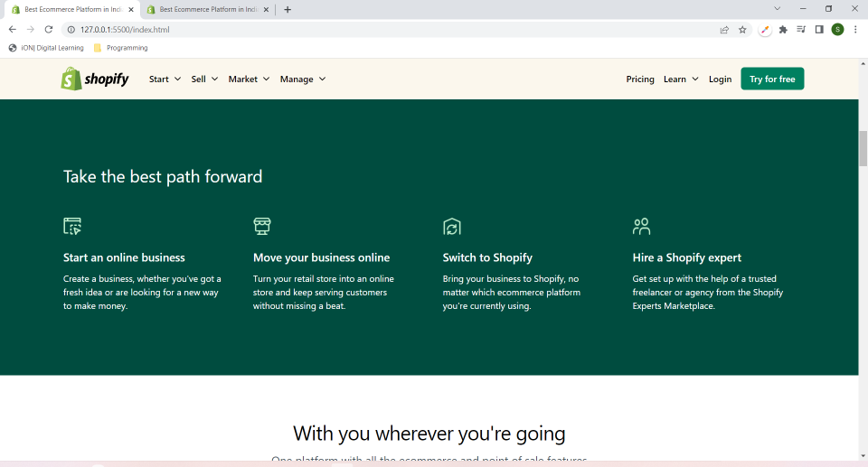Select the first browser tab
868x467 pixels.
(x=72, y=9)
